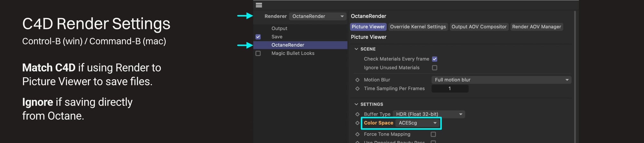Collapse the SCENE section
This screenshot has width=644, height=143.
[356, 49]
